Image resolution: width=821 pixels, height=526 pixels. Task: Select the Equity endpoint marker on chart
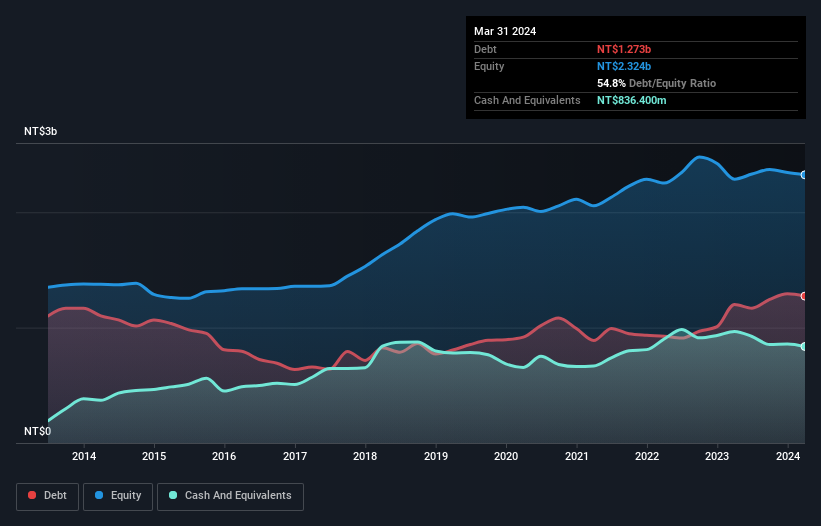pos(804,175)
